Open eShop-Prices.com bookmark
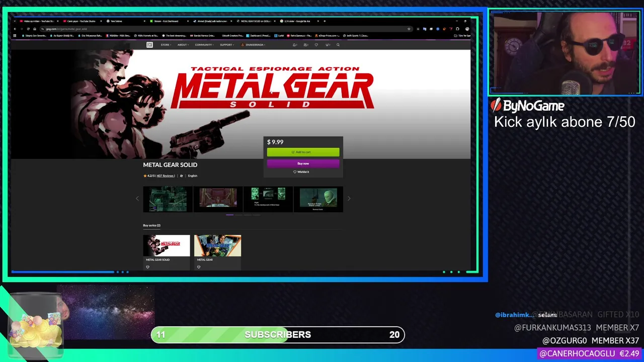This screenshot has height=362, width=644. (328, 36)
